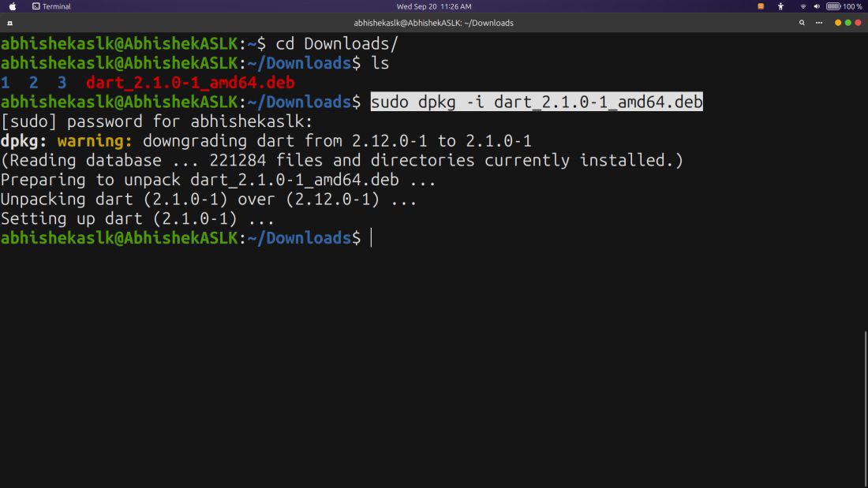
Task: Click the red dart_2.1.0-1_amd64.deb filename in ls output
Action: point(190,83)
